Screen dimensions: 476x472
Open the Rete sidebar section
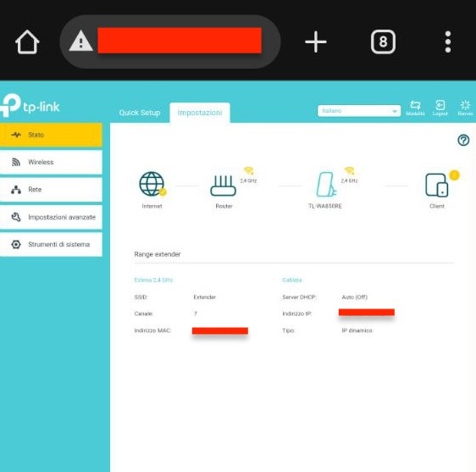tap(51, 190)
